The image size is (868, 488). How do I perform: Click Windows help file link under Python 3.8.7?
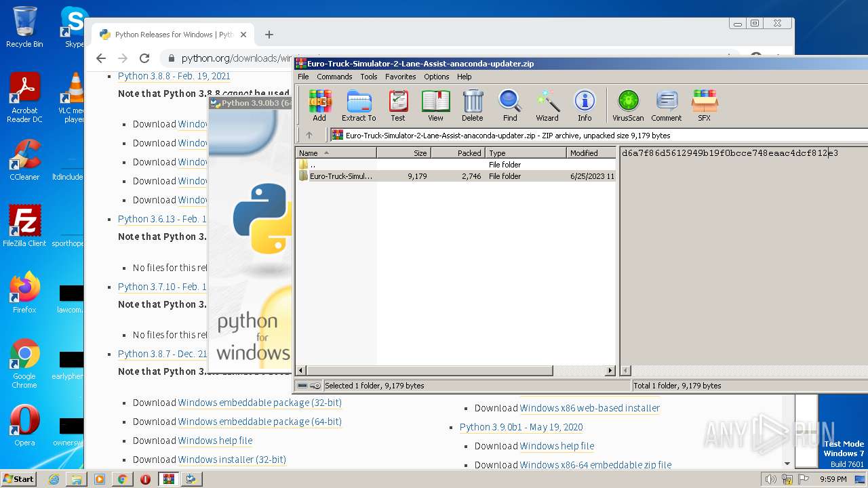215,441
